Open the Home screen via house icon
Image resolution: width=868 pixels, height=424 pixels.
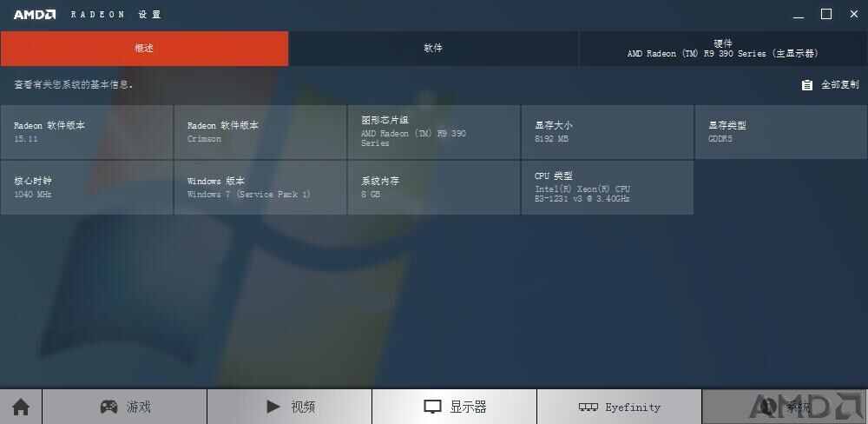pyautogui.click(x=21, y=407)
